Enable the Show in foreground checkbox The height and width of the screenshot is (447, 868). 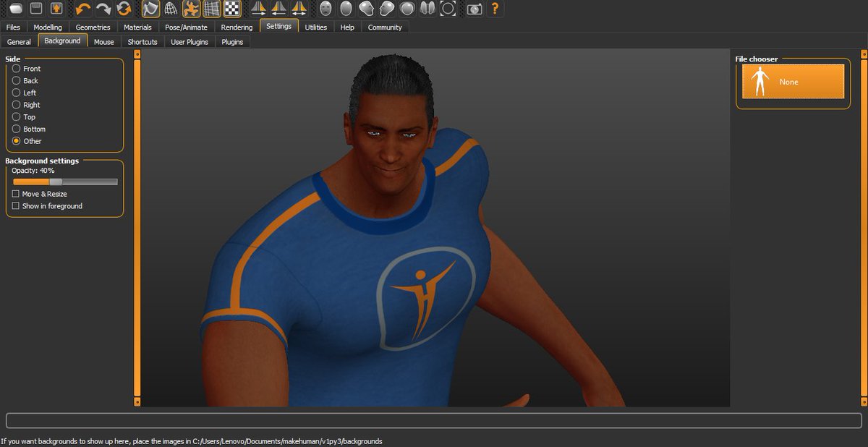pyautogui.click(x=16, y=206)
